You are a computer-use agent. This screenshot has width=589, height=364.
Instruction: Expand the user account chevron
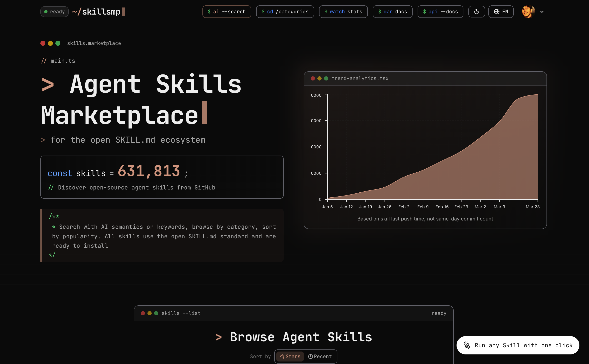click(542, 12)
